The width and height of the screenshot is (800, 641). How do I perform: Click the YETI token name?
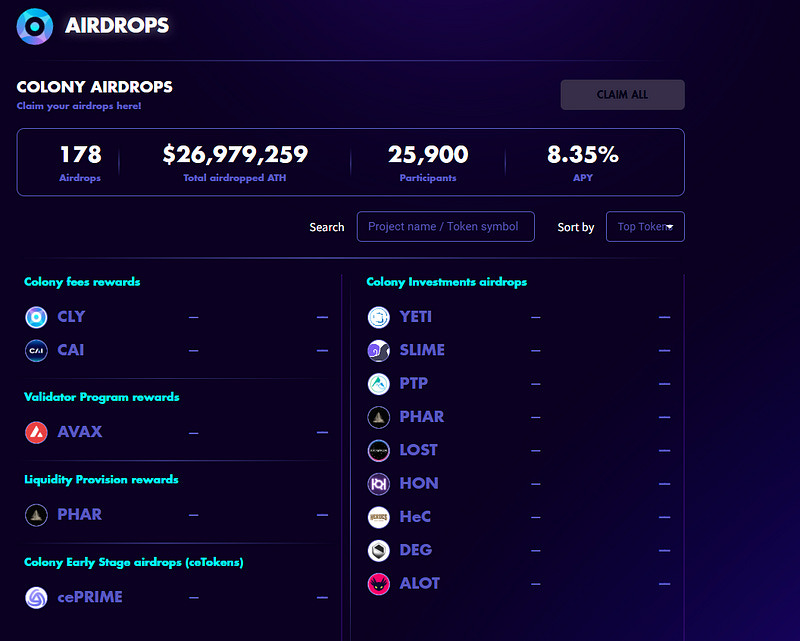click(x=415, y=317)
